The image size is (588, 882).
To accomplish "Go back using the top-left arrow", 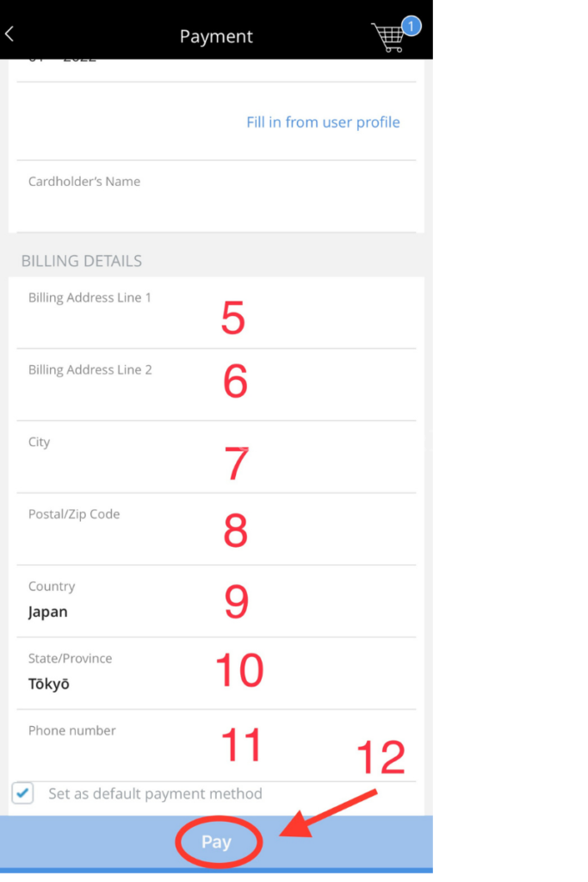I will tap(10, 34).
